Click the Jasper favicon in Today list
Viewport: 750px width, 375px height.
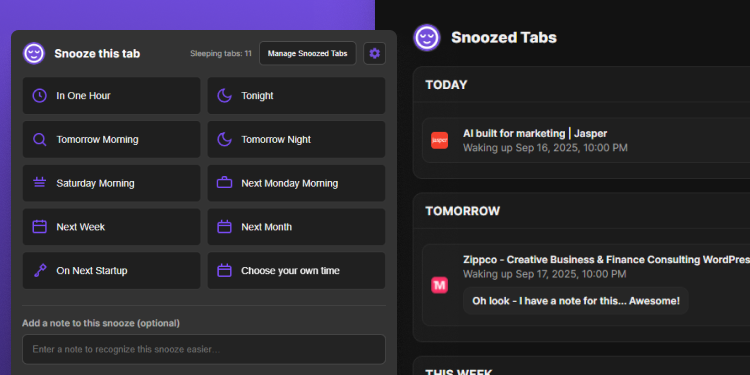tap(440, 140)
